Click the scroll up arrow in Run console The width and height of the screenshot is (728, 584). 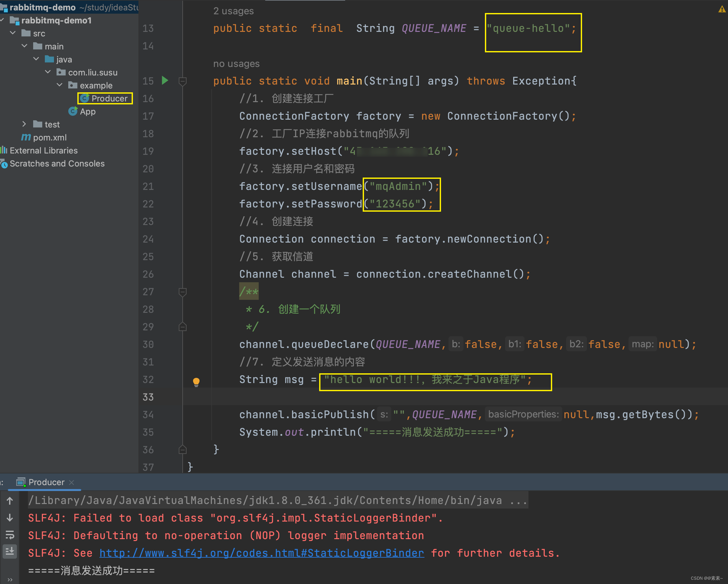coord(10,500)
